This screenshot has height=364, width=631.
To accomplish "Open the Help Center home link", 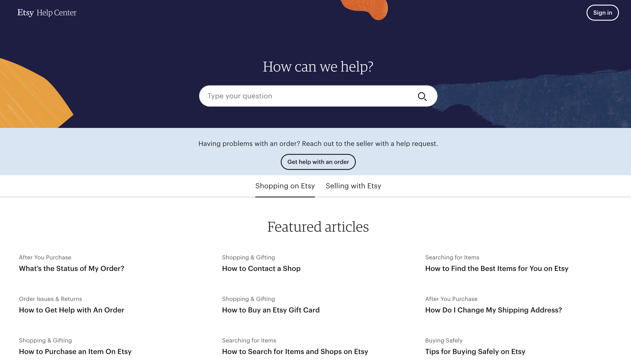I will (x=56, y=12).
